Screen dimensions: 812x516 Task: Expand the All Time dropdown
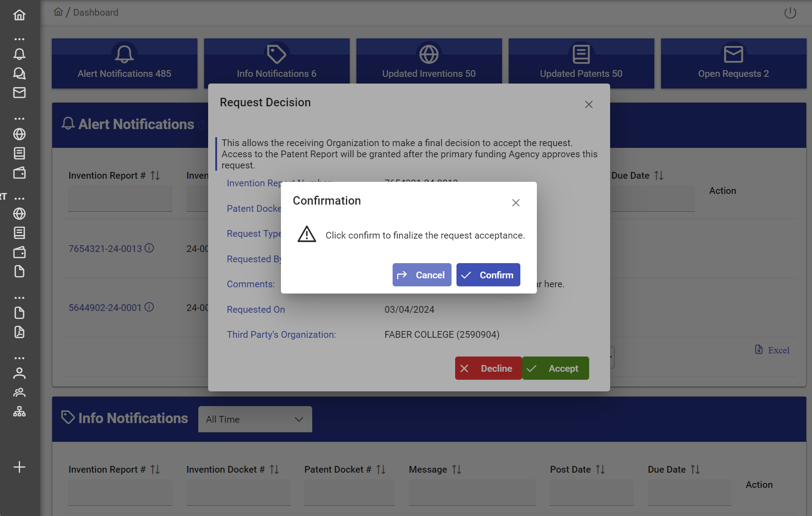click(x=255, y=419)
